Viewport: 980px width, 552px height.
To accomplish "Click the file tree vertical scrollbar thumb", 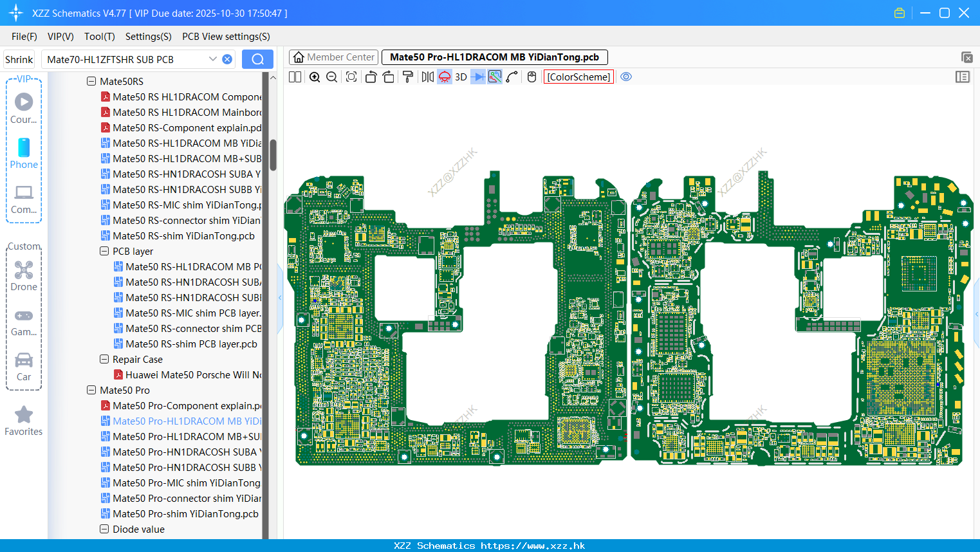I will (x=273, y=155).
